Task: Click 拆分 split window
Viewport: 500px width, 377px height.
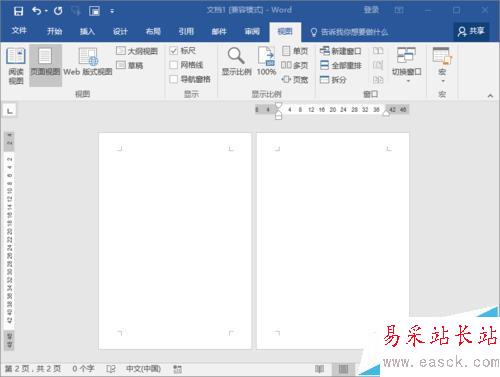Action: [x=333, y=80]
